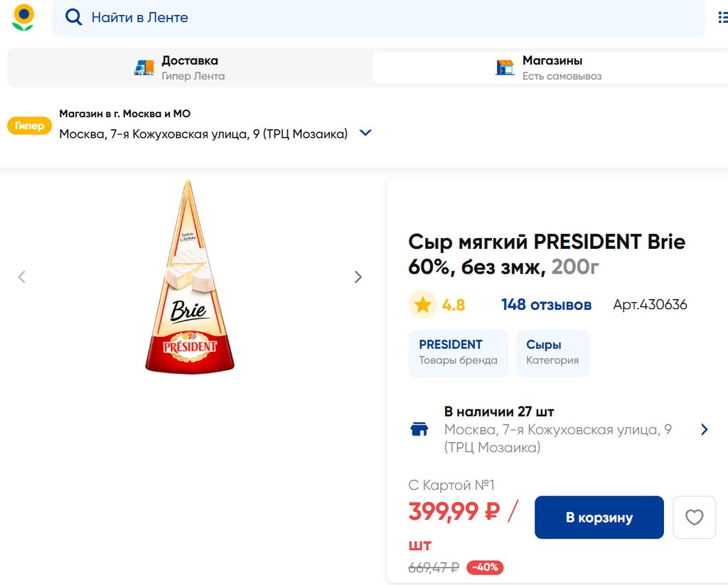Open the Сыры category chip
Screen dimensions: 728x585
(552, 352)
